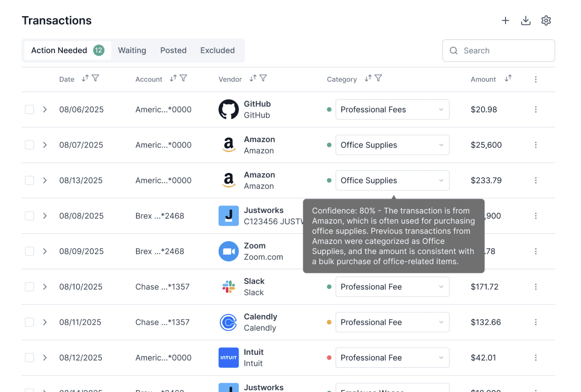Sort by Date column arrows

pos(85,79)
